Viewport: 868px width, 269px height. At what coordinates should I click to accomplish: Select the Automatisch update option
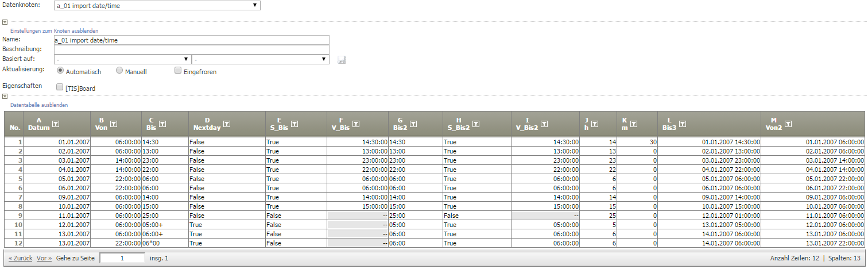click(x=60, y=71)
